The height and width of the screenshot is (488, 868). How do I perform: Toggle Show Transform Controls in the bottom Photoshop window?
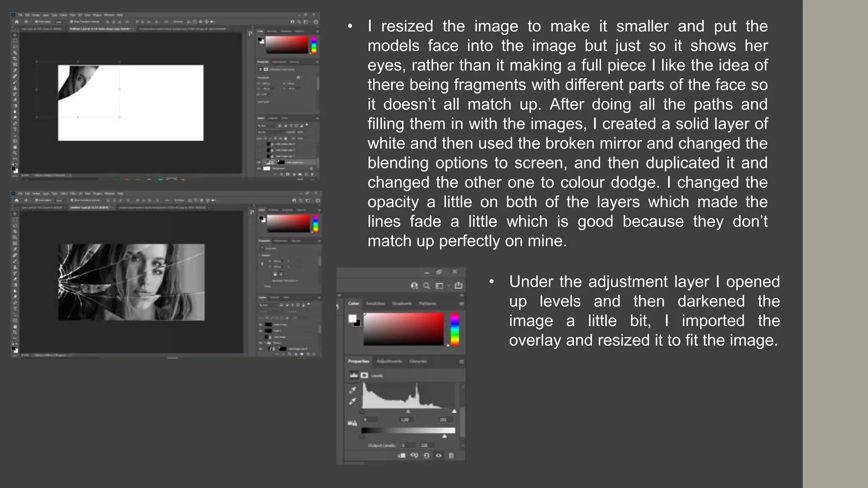72,200
